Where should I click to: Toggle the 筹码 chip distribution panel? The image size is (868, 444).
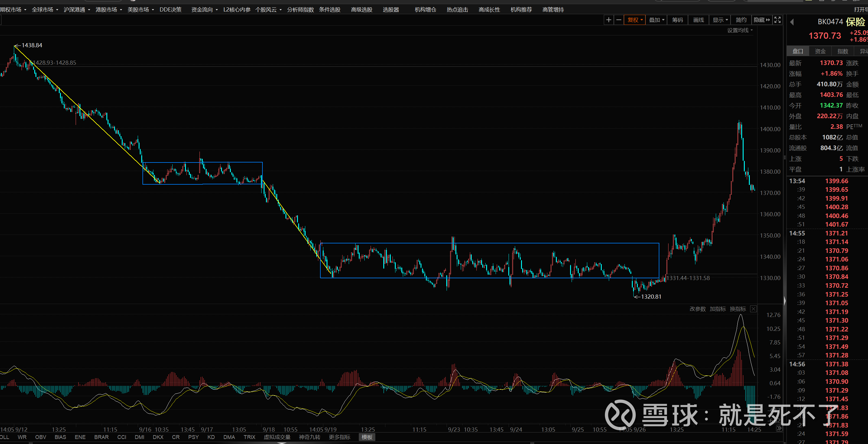pos(677,20)
